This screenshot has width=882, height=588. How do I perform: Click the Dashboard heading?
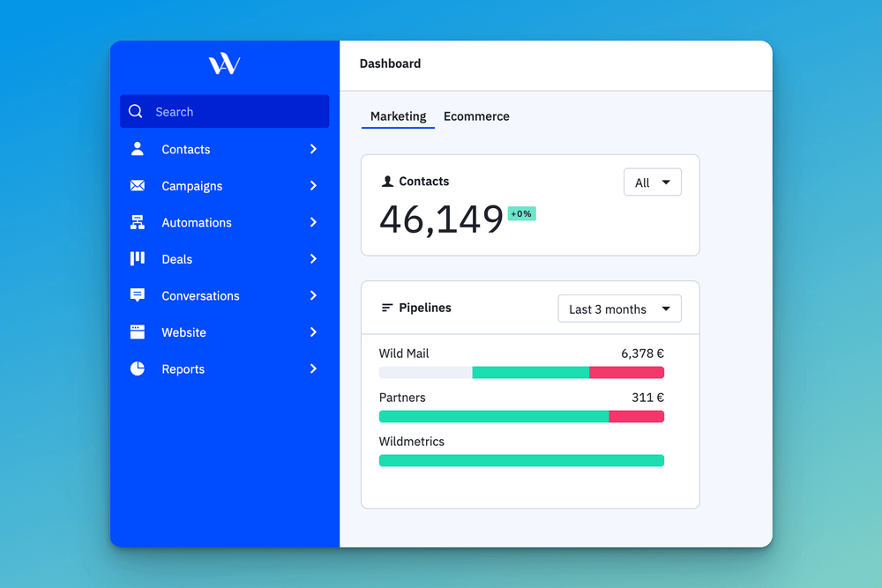tap(390, 63)
